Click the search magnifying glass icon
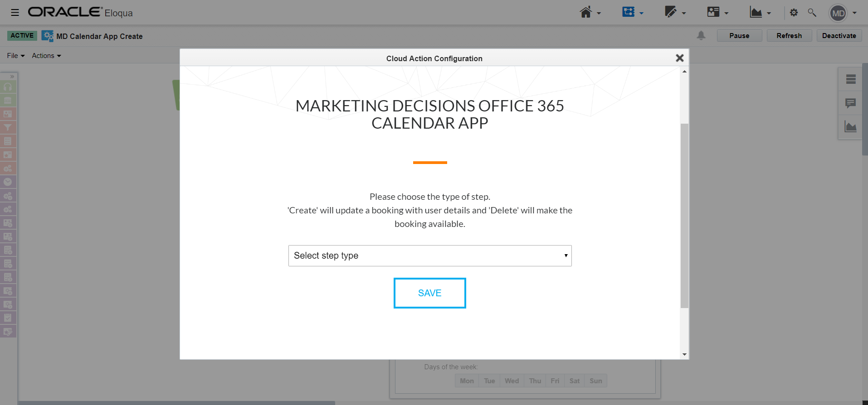Image resolution: width=868 pixels, height=405 pixels. [x=812, y=13]
